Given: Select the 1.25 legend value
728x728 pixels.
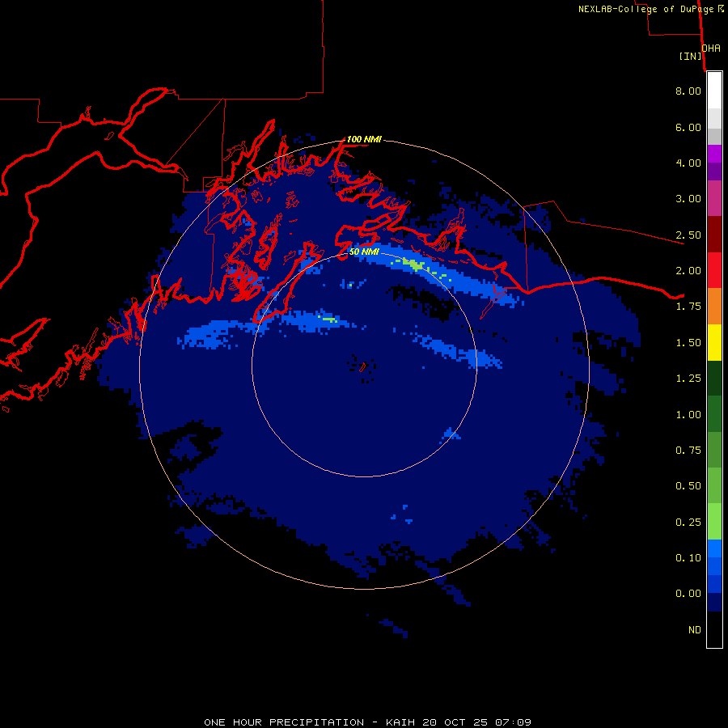Looking at the screenshot, I should click(x=688, y=379).
